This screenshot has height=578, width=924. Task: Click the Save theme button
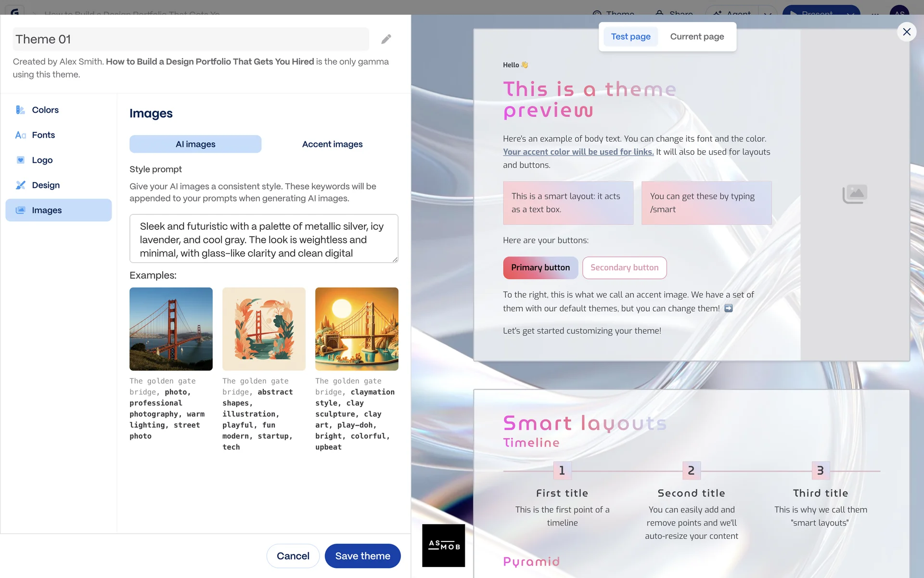point(362,556)
